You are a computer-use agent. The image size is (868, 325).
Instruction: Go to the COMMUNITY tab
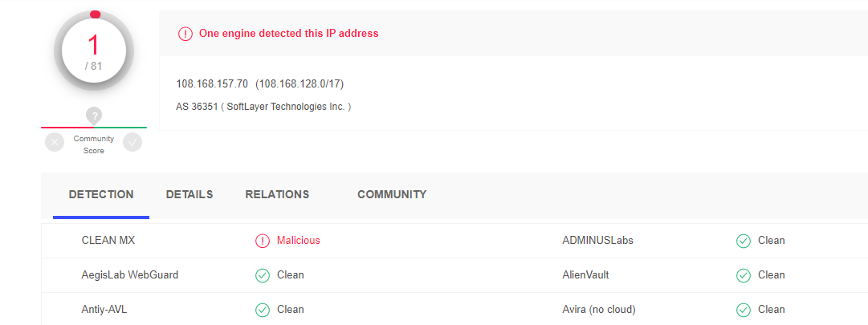pos(392,195)
